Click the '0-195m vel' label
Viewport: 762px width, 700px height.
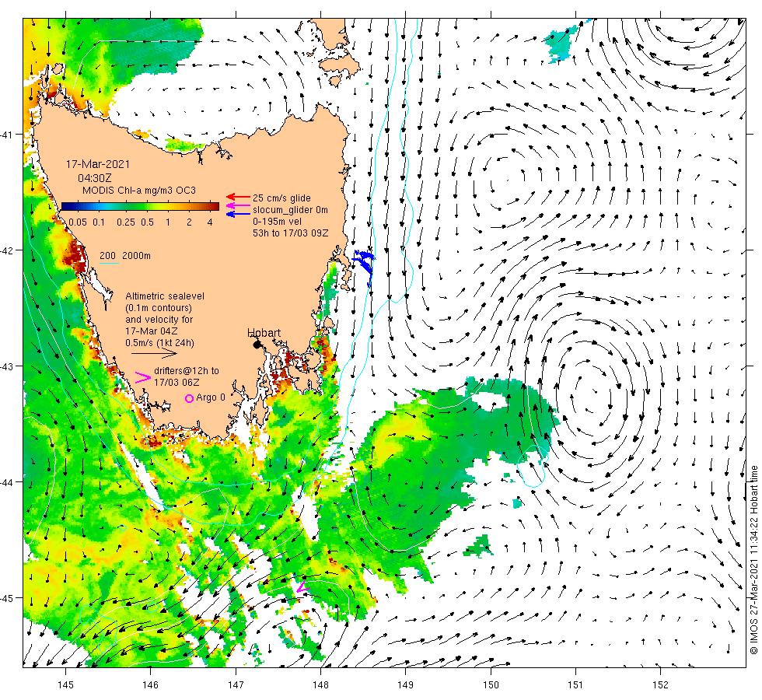(x=277, y=221)
